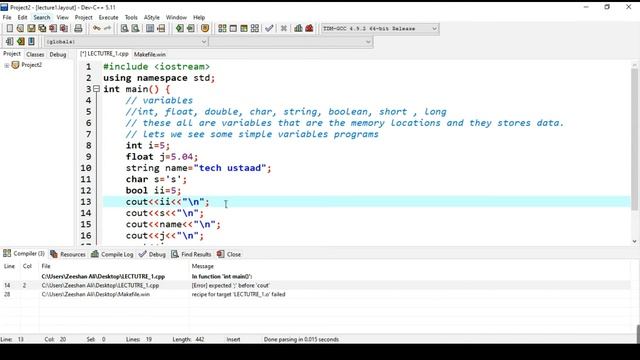The width and height of the screenshot is (640, 360).
Task: Click the first icon in the second toolbar row
Action: coord(9,41)
